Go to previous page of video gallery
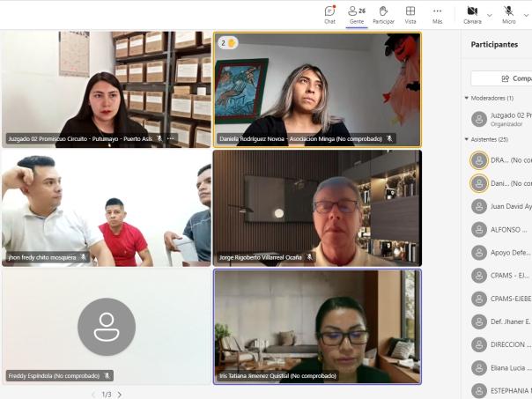 pos(93,395)
